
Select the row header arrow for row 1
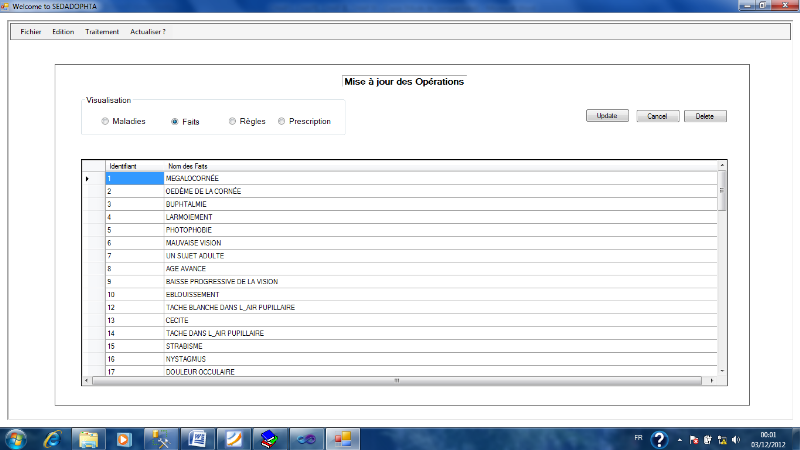click(x=94, y=179)
